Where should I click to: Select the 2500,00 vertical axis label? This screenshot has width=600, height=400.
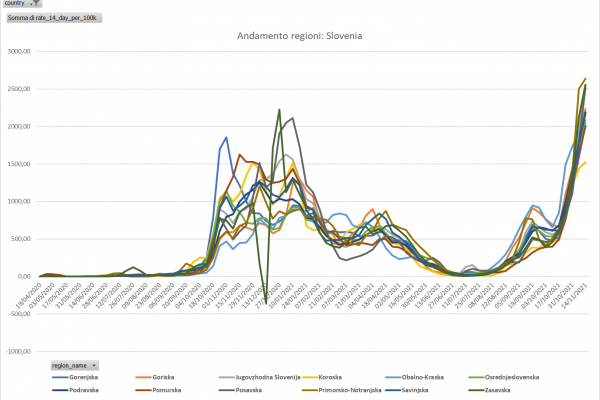(x=19, y=89)
